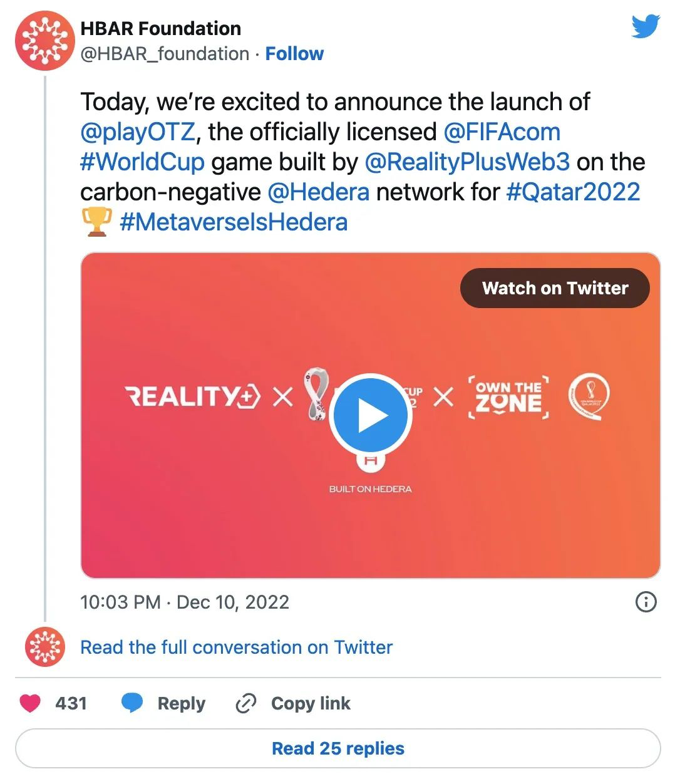The height and width of the screenshot is (784, 675).
Task: Play the embedded video
Action: (370, 416)
